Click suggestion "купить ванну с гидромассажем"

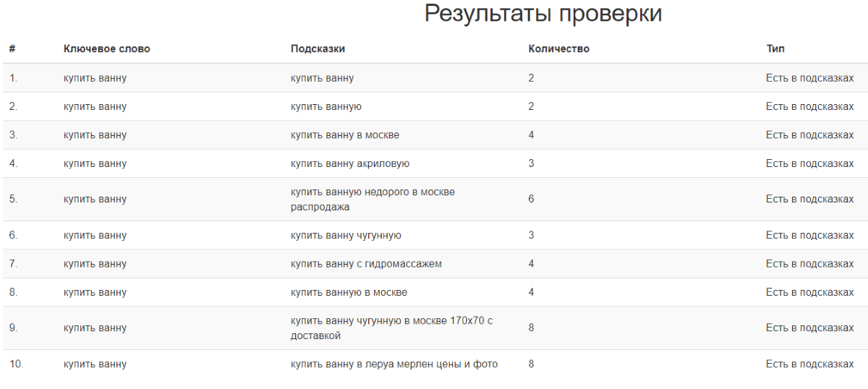point(366,264)
